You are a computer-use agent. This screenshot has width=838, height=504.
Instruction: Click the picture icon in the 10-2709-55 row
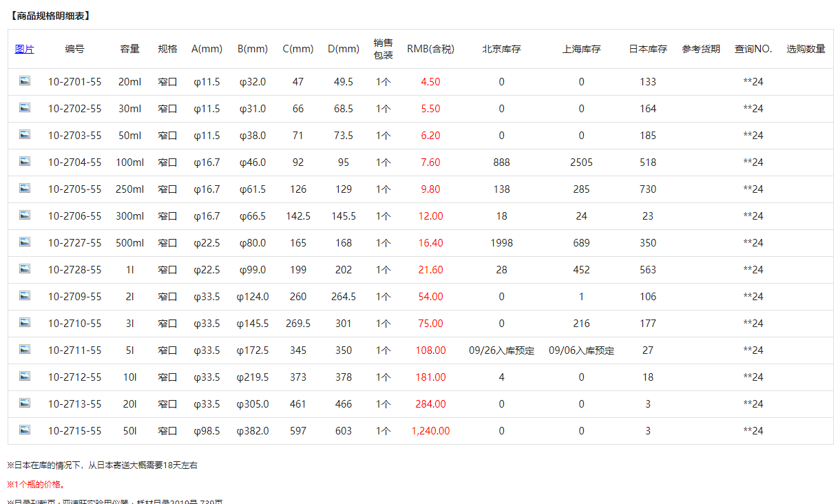(25, 295)
